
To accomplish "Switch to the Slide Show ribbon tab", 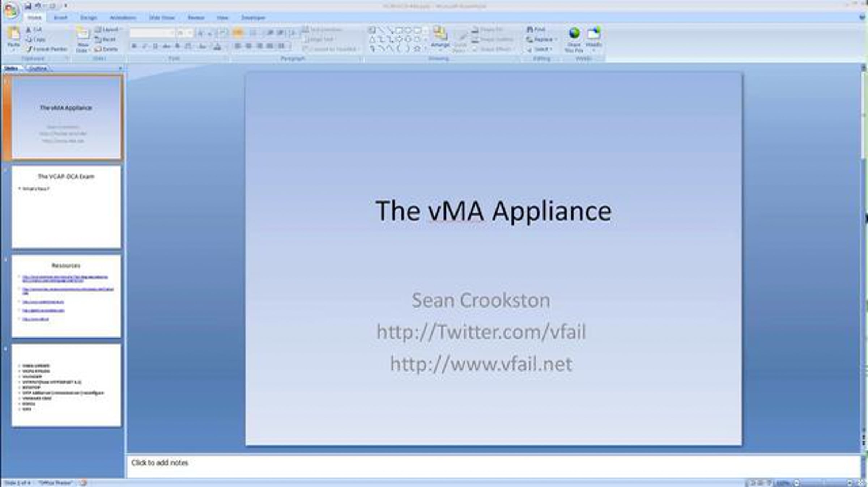I will 162,17.
